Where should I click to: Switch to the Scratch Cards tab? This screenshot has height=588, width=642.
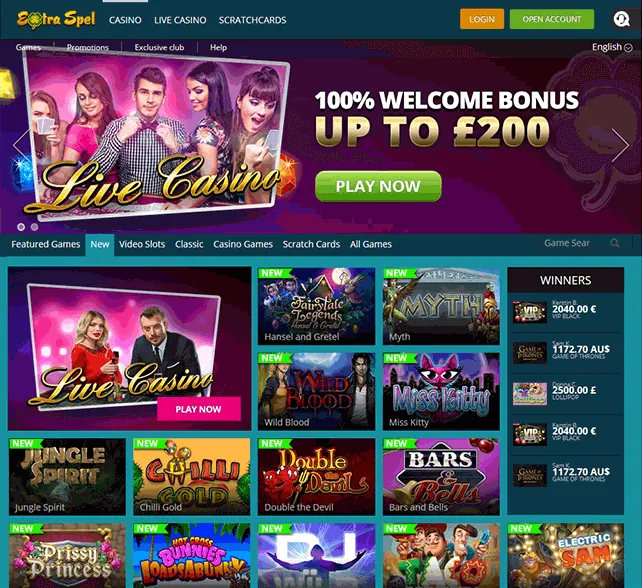tap(311, 244)
